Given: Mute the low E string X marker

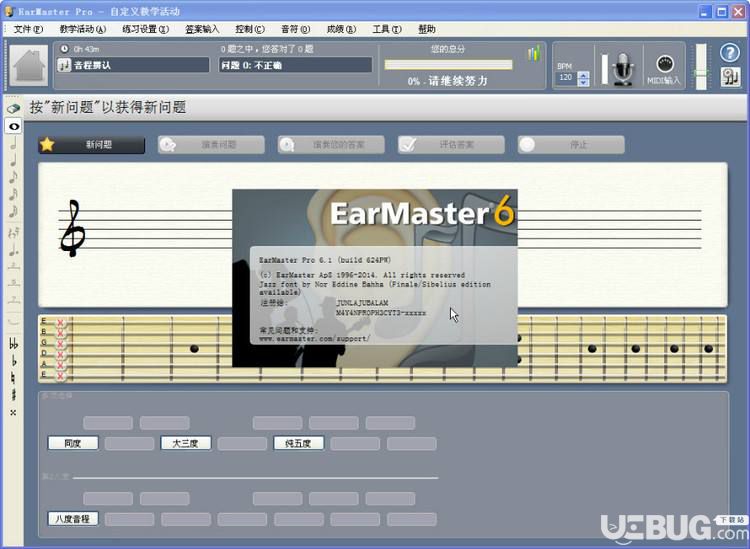Looking at the screenshot, I should [x=60, y=376].
